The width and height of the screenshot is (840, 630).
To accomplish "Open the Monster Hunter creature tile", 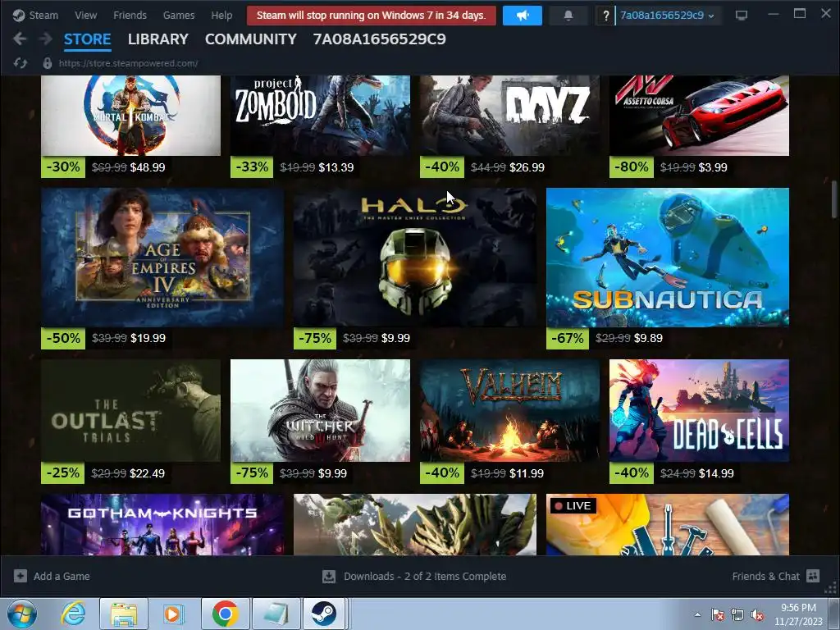I will 415,524.
